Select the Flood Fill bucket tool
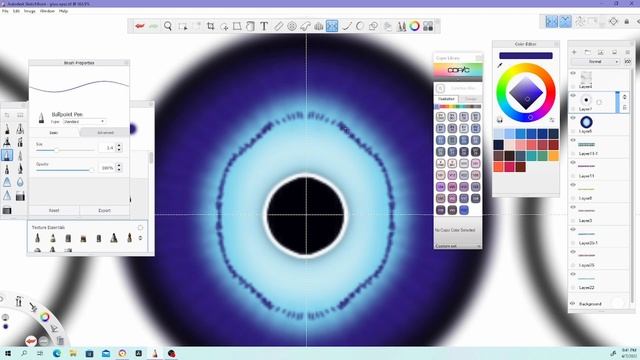The image size is (640, 360). (x=250, y=26)
